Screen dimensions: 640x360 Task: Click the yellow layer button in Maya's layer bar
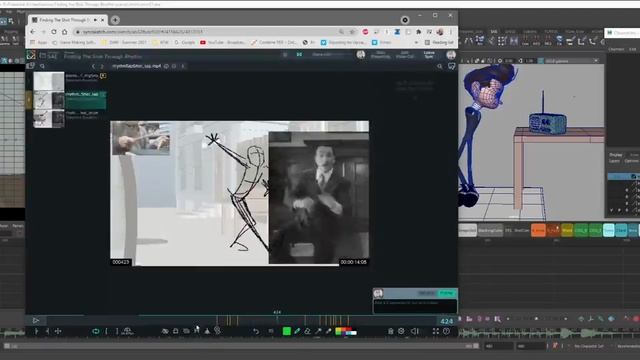click(567, 231)
